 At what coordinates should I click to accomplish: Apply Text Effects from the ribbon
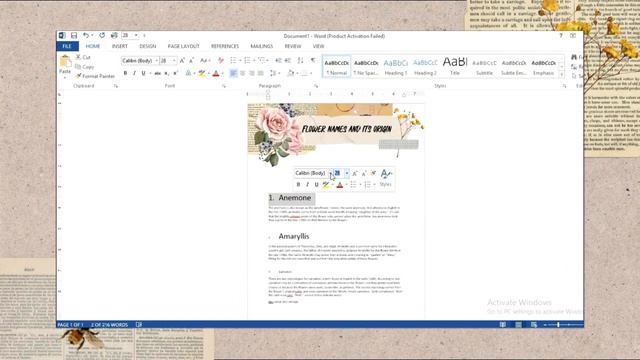pos(188,73)
